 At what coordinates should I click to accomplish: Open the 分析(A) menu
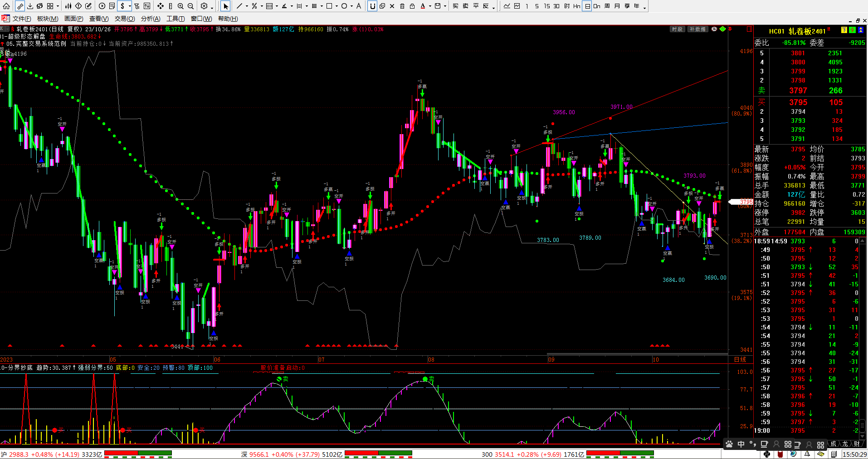(151, 19)
